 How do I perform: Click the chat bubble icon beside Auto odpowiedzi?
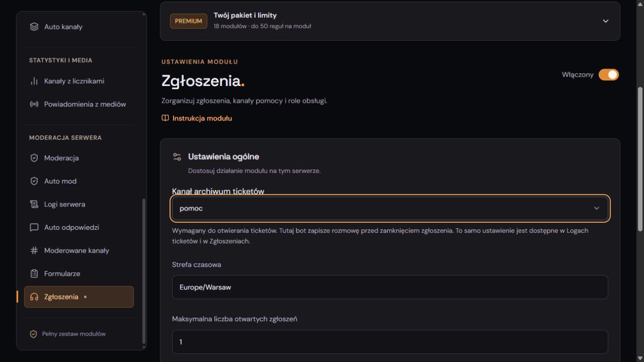[x=34, y=227]
